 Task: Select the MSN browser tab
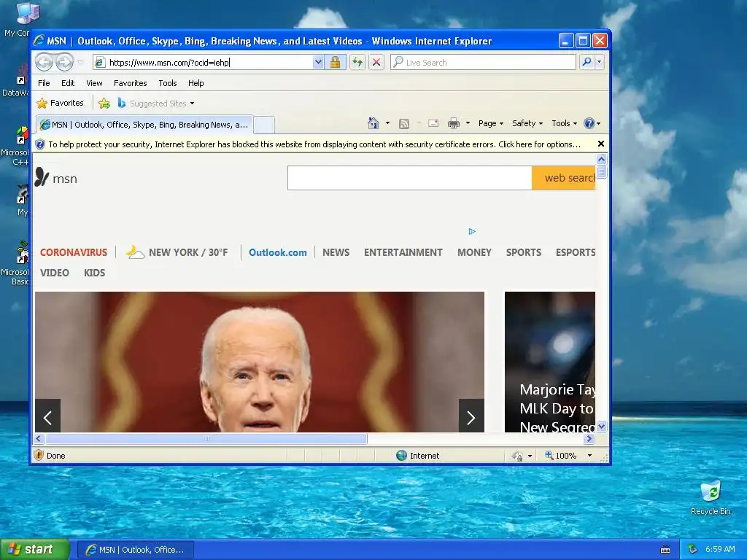coord(144,125)
